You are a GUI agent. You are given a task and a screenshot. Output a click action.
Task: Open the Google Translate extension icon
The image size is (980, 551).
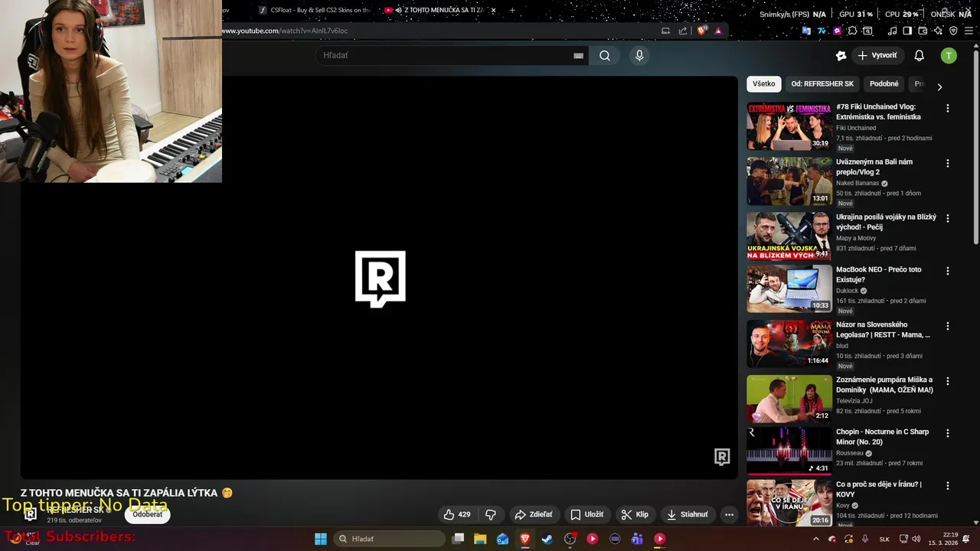coord(805,31)
